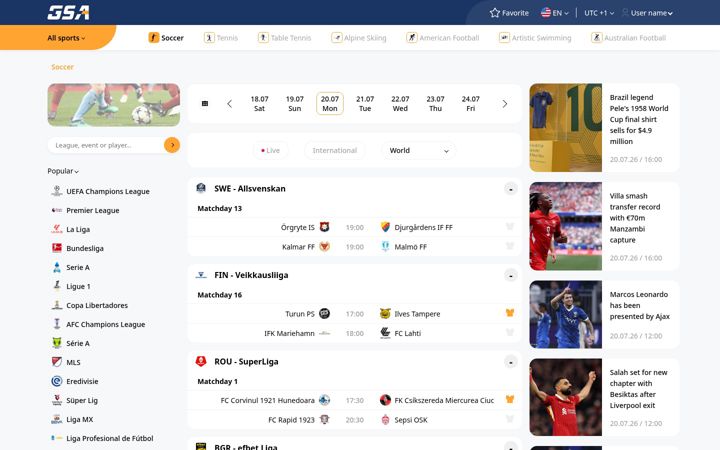
Task: Select date 24.07 Fri
Action: pos(471,104)
